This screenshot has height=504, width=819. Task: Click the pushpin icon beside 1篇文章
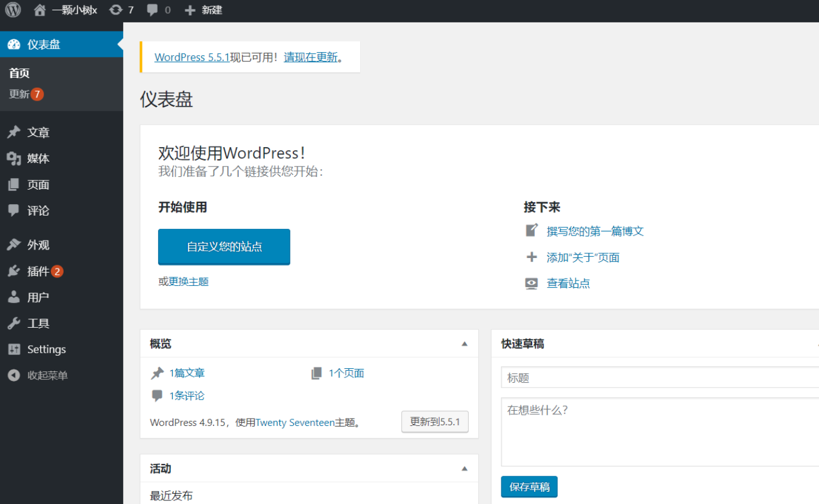[x=157, y=373]
